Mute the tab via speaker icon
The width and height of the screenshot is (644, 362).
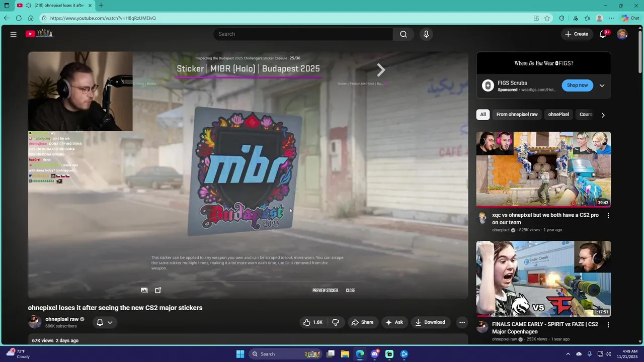coord(28,6)
